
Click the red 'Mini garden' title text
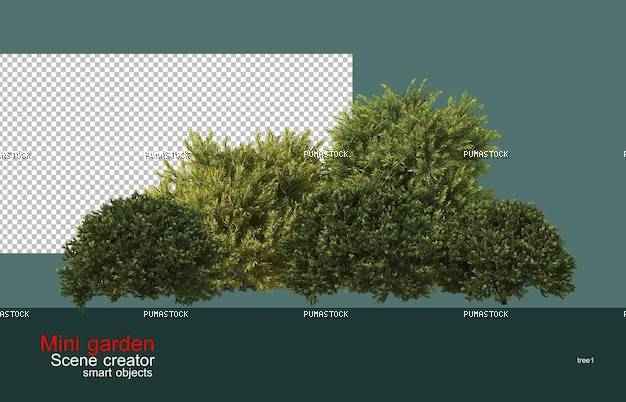[97, 344]
